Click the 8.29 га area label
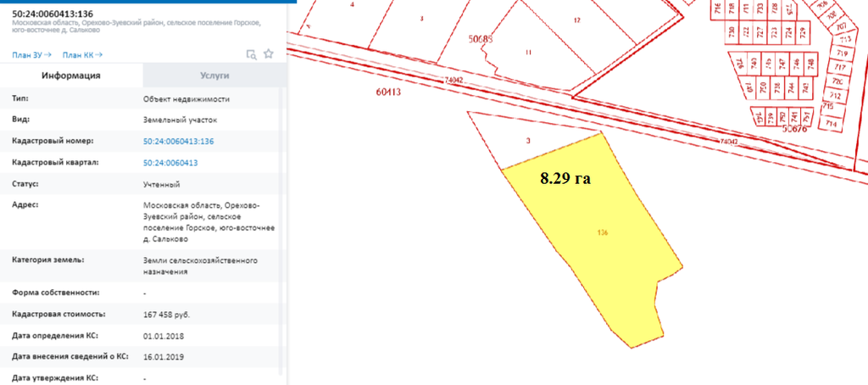This screenshot has height=385, width=868. click(x=565, y=179)
